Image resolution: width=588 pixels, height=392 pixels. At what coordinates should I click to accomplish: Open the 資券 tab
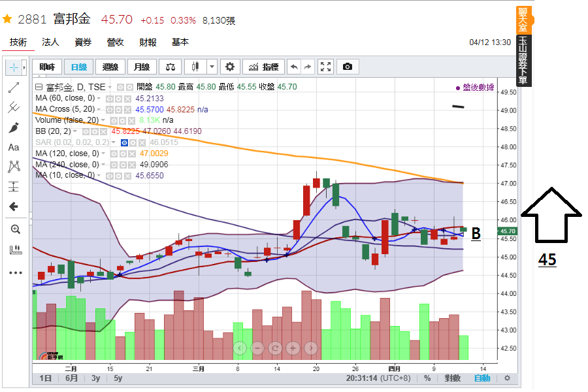point(83,42)
